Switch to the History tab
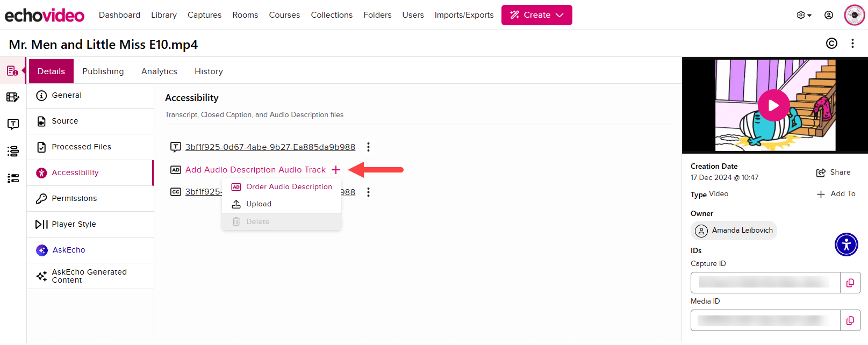Screen dimensions: 868x345 click(209, 71)
